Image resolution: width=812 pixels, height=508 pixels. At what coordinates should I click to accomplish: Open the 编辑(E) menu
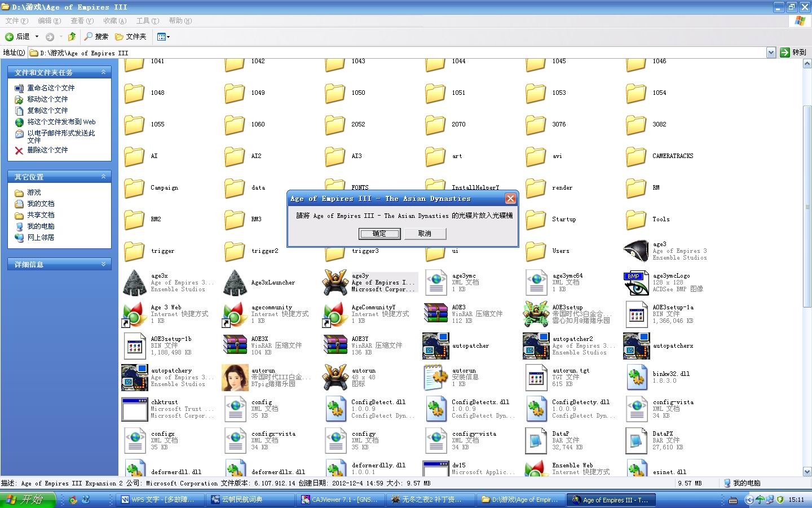[x=50, y=21]
